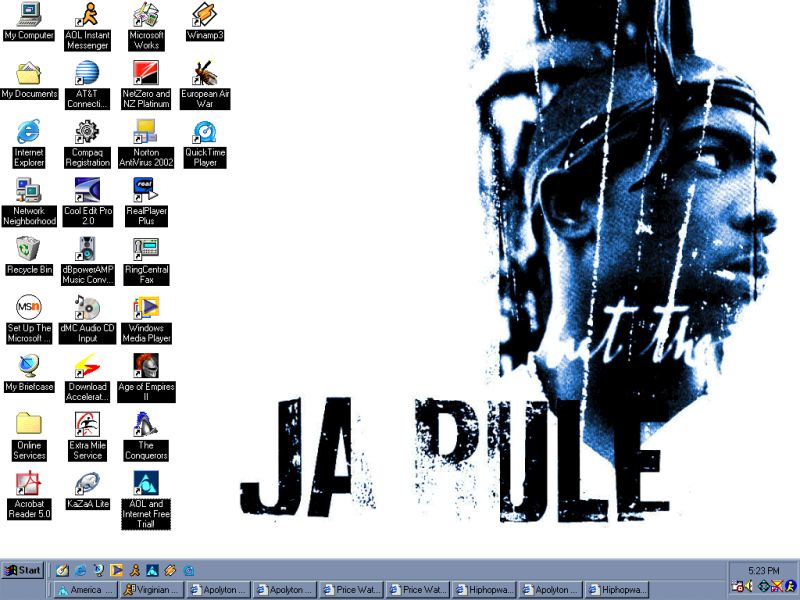
Task: Click the KaZaA Lite desktop icon
Action: pos(87,484)
